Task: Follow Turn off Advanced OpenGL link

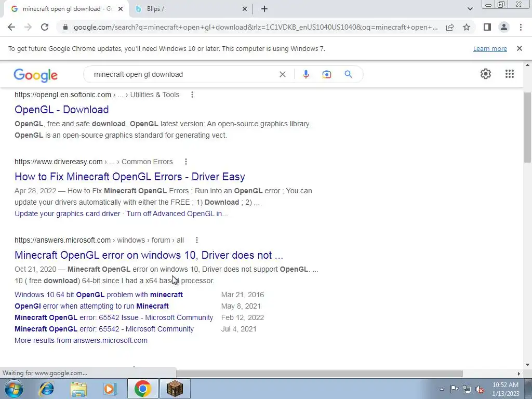Action: click(x=177, y=214)
